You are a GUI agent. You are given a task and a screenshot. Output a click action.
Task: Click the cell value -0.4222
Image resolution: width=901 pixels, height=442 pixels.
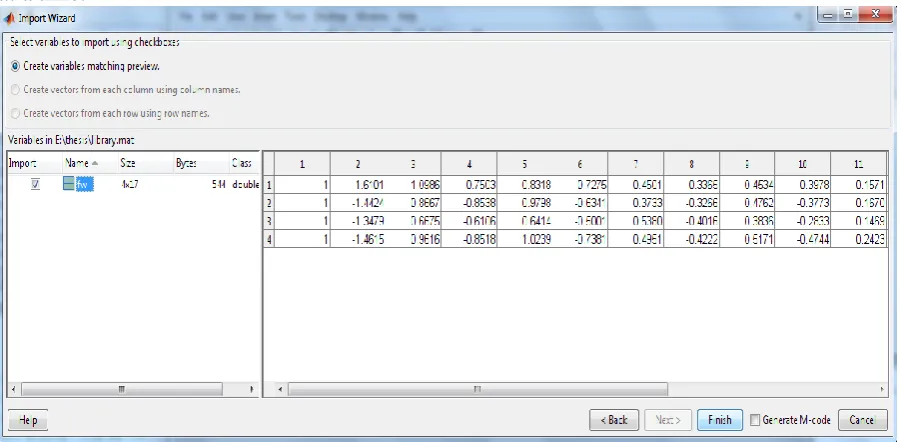(x=691, y=239)
